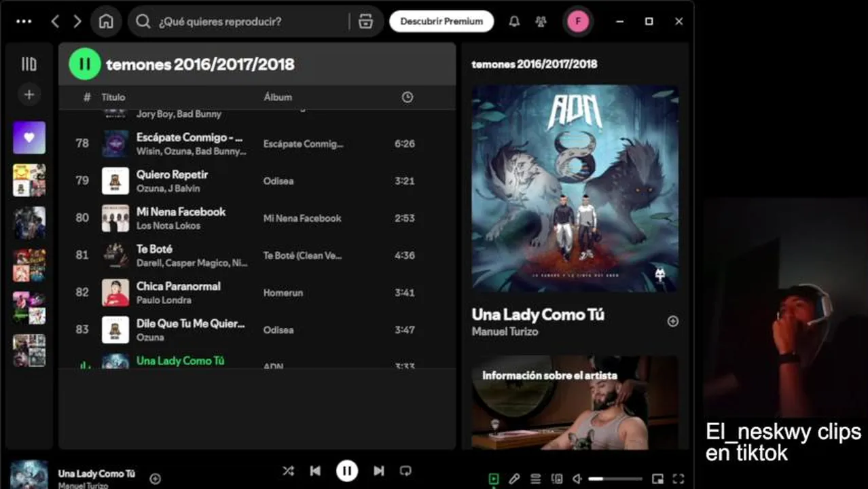Open the play queue icon
Screen dimensions: 868x489
(x=535, y=479)
